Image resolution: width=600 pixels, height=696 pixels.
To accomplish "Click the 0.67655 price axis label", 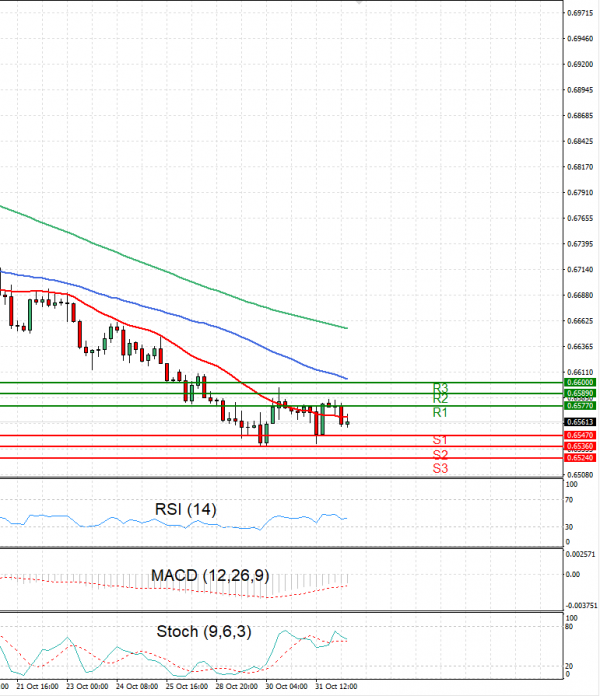I will coord(580,218).
